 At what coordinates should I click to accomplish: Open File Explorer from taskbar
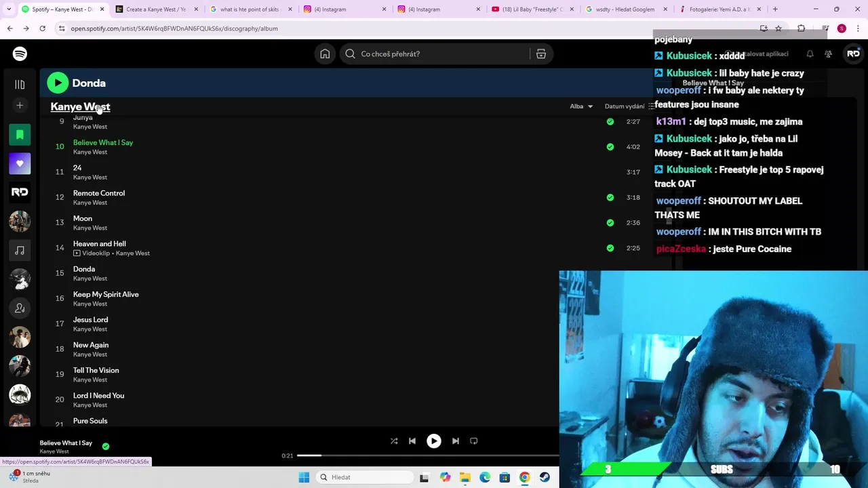[x=465, y=477]
